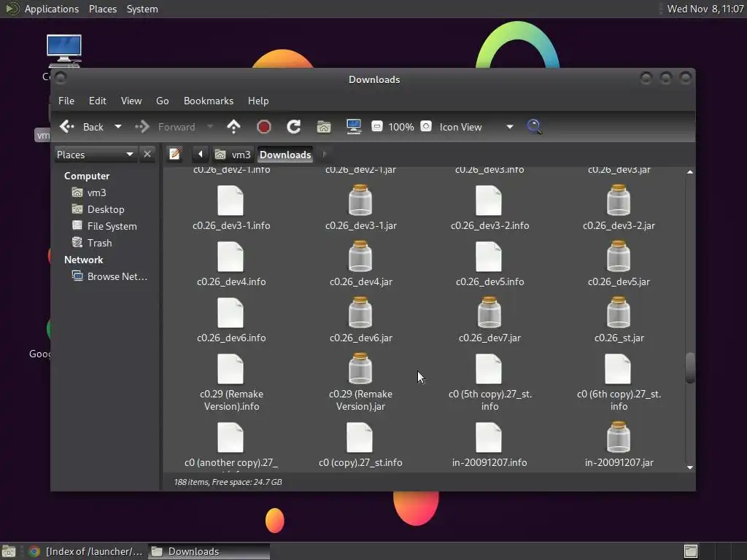Image resolution: width=747 pixels, height=560 pixels.
Task: Select the c0.26_dev5.jar file icon
Action: coord(619,256)
